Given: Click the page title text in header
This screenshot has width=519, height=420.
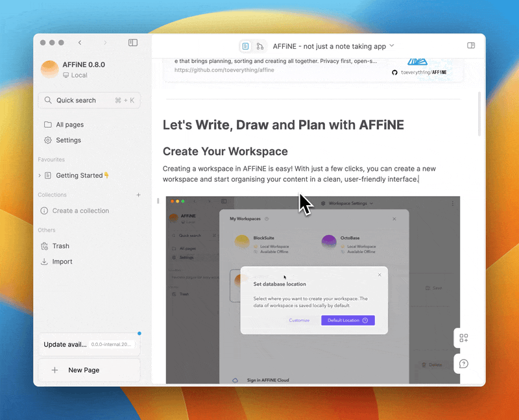Looking at the screenshot, I should (x=330, y=46).
